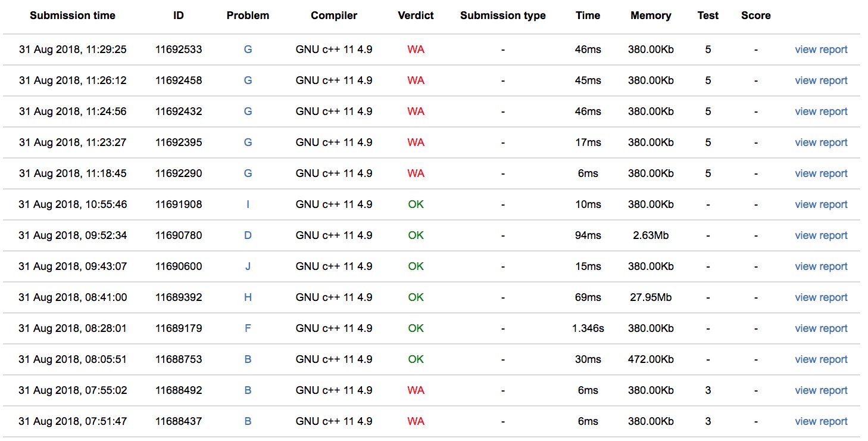Click the Memory column header
The height and width of the screenshot is (441, 868).
(x=651, y=15)
